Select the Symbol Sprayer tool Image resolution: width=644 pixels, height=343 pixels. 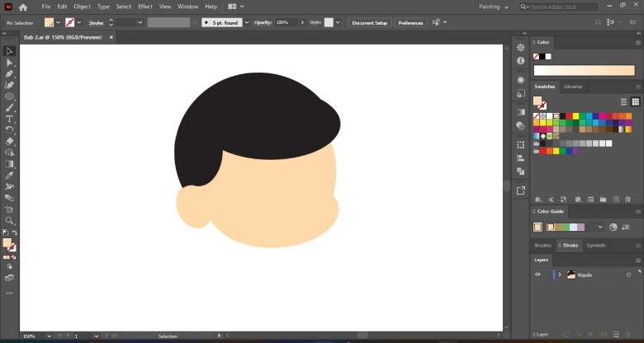point(9,186)
